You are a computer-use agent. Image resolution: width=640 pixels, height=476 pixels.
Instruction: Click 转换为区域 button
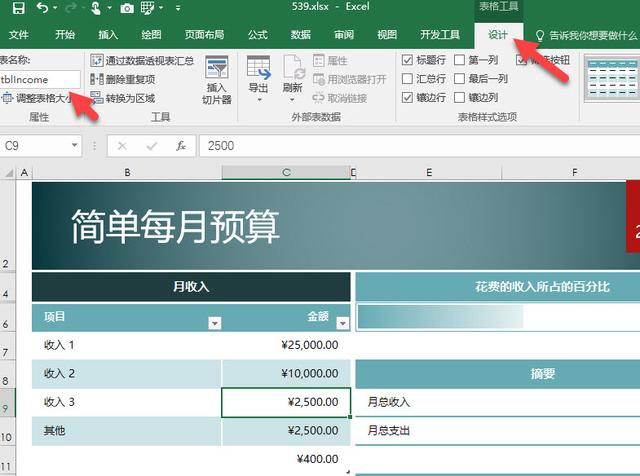(123, 98)
